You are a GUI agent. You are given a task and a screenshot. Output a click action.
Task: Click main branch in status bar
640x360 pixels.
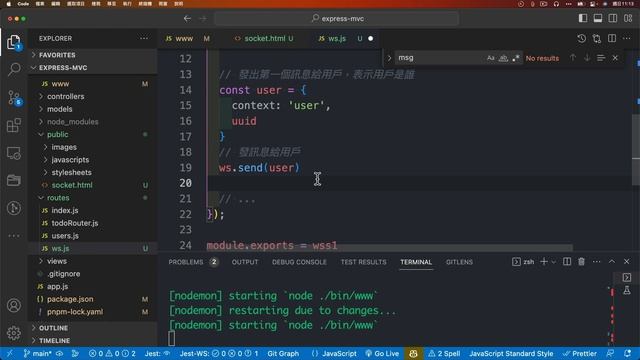(37, 353)
